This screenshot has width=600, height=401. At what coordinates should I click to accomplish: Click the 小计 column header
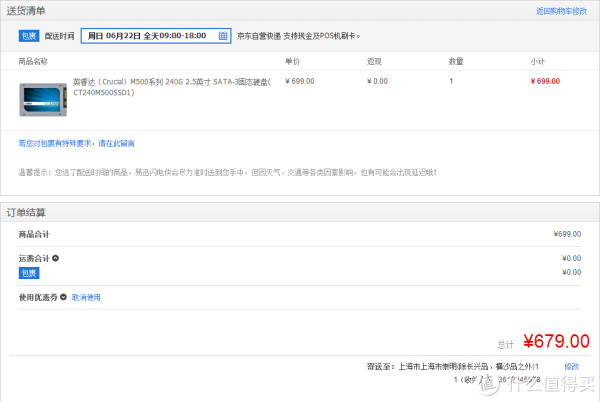click(538, 61)
